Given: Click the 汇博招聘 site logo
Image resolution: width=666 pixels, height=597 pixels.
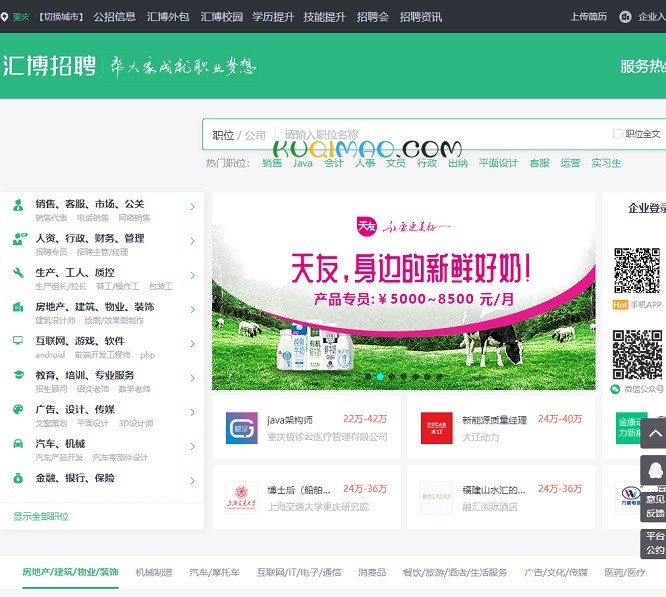Looking at the screenshot, I should tap(49, 66).
